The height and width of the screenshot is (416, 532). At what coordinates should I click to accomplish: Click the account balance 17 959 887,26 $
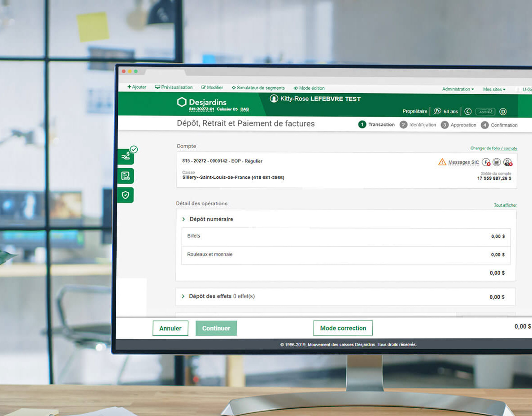click(x=494, y=178)
